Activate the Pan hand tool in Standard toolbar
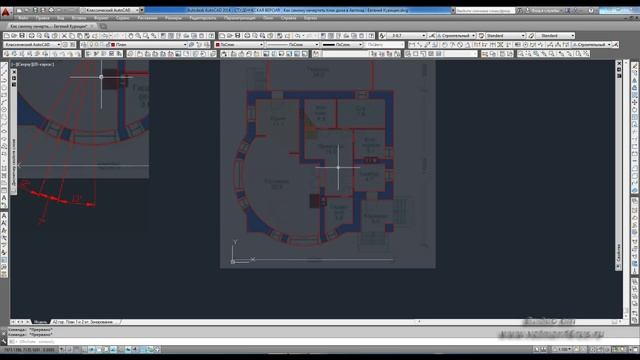 point(131,36)
